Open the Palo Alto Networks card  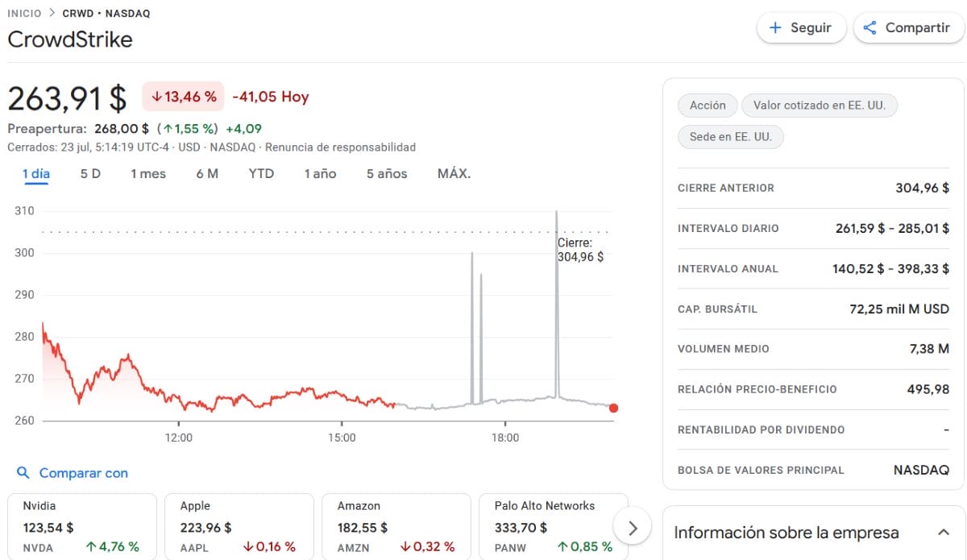coord(554,526)
